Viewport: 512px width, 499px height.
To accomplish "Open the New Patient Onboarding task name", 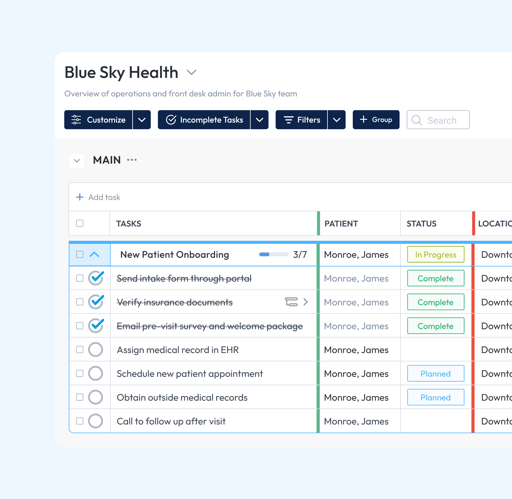I will 175,255.
